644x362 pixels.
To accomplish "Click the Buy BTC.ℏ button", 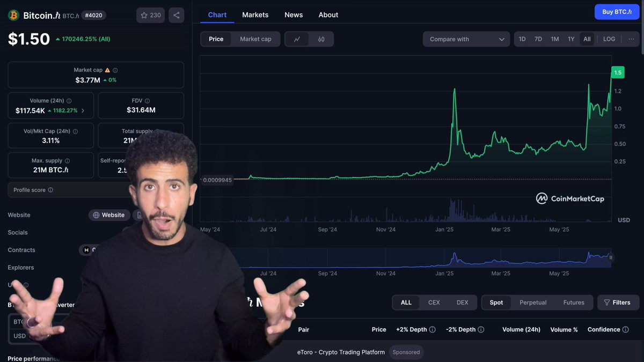I will 617,12.
